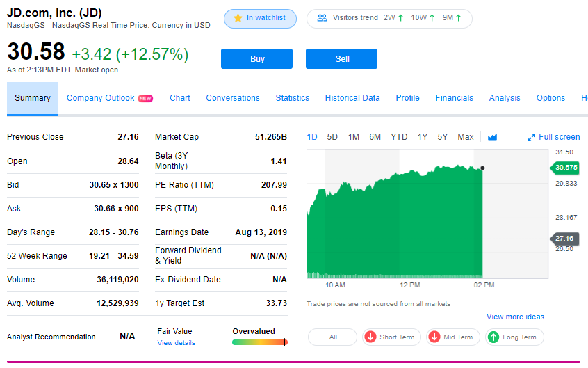Click the Visitors trend people icon

click(x=322, y=17)
